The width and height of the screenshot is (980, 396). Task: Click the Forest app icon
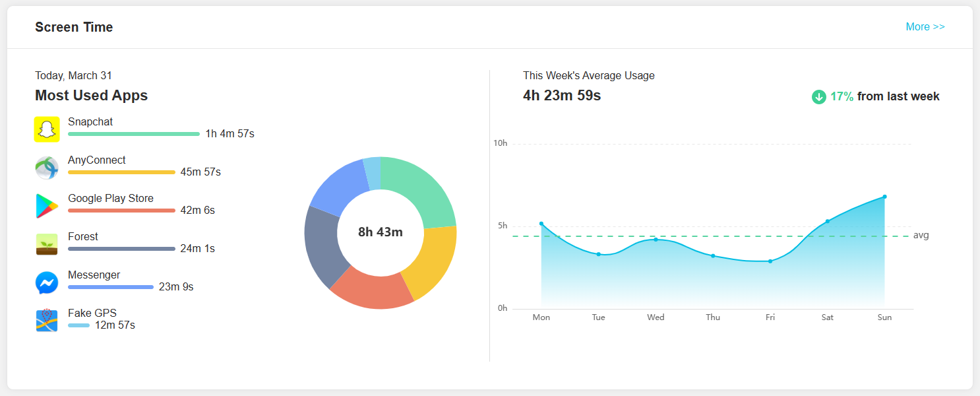47,244
